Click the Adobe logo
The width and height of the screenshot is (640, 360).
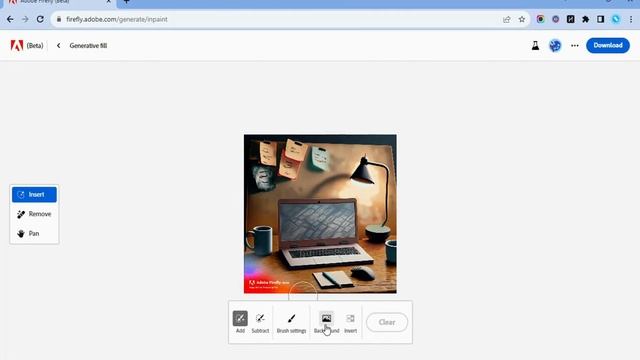[x=17, y=45]
